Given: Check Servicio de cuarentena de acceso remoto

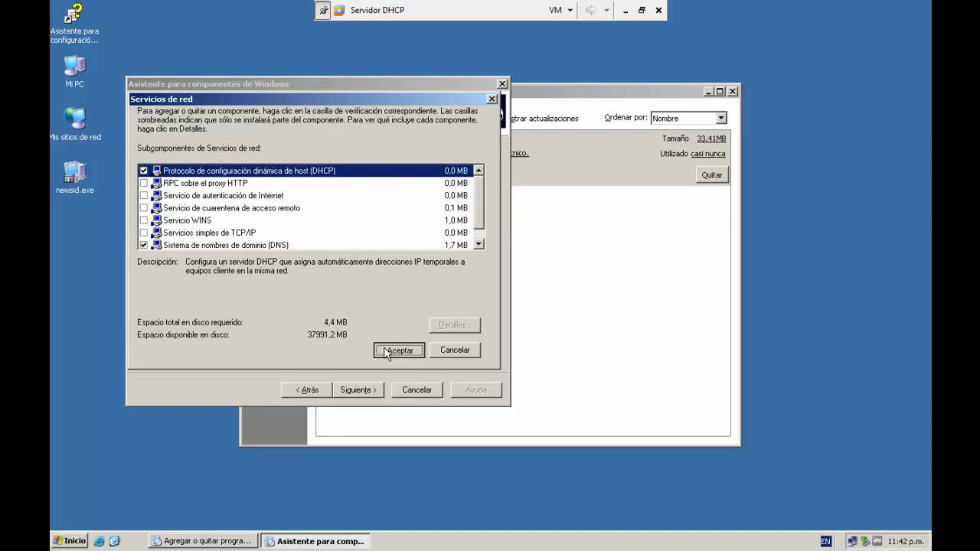Looking at the screenshot, I should coord(143,207).
